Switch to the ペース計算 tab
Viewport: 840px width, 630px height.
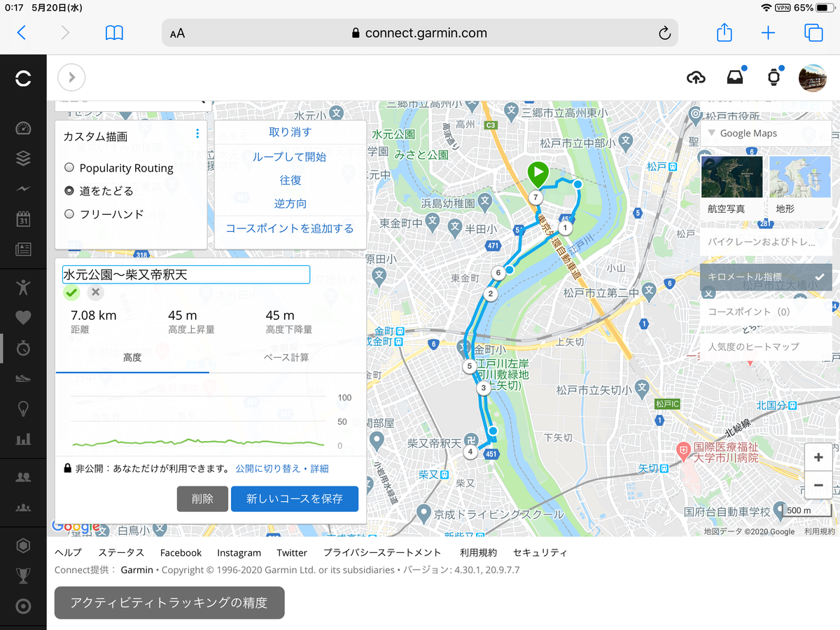click(x=286, y=358)
